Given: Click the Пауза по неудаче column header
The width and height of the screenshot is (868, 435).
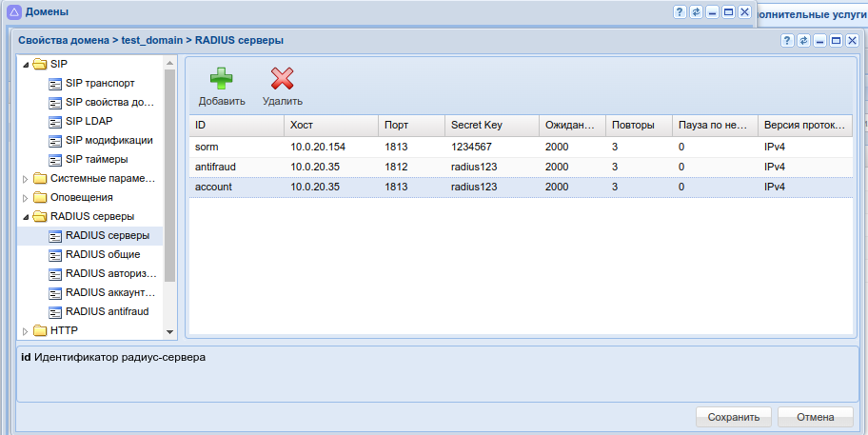Looking at the screenshot, I should point(715,125).
